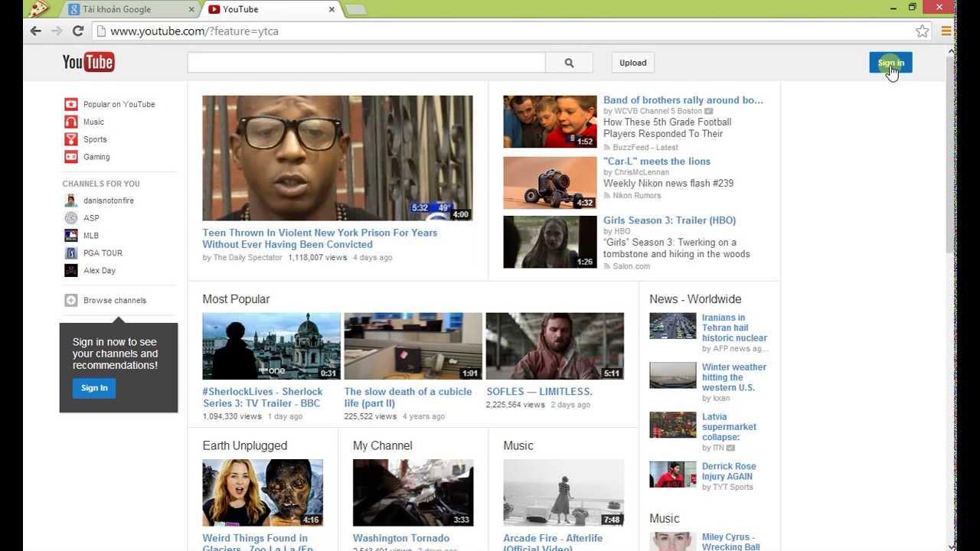
Task: Open the Gaming sidebar category
Action: coord(96,157)
